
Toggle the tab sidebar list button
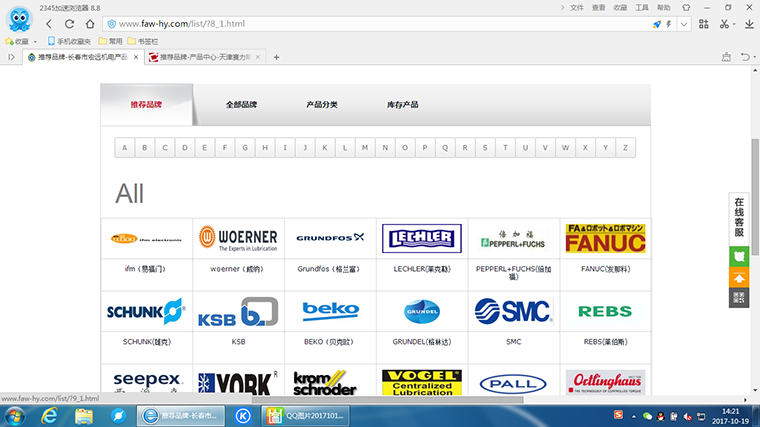[11, 57]
